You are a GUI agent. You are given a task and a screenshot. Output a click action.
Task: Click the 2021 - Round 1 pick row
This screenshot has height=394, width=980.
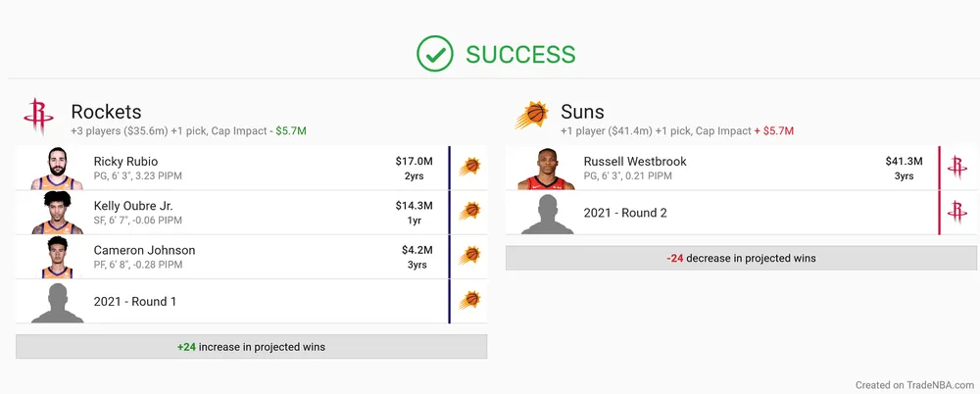pyautogui.click(x=135, y=301)
